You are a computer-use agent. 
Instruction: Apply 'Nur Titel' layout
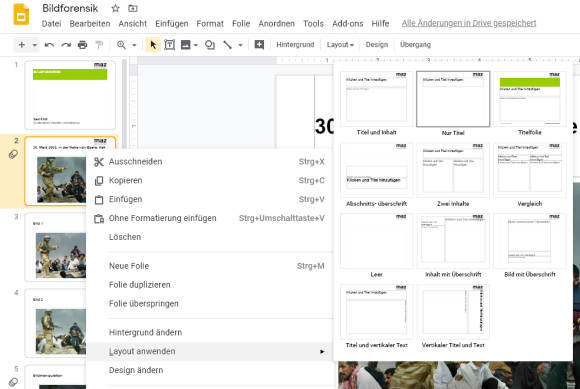pos(453,104)
